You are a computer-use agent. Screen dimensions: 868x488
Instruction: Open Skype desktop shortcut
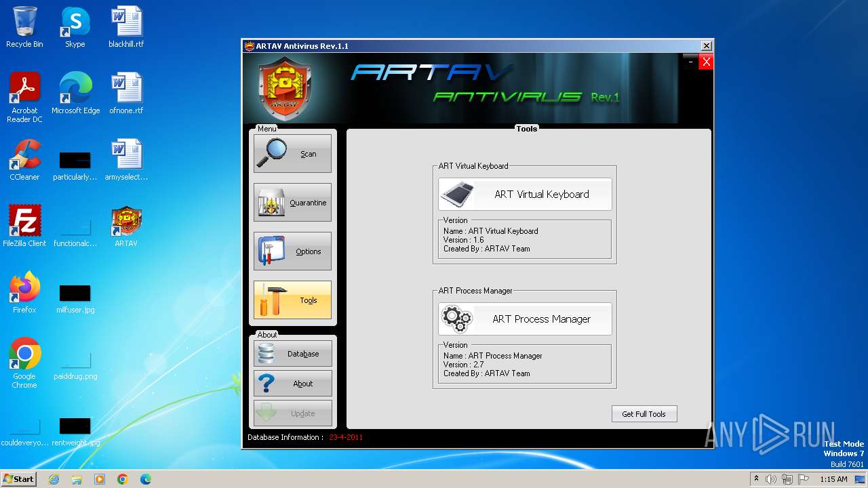coord(75,27)
